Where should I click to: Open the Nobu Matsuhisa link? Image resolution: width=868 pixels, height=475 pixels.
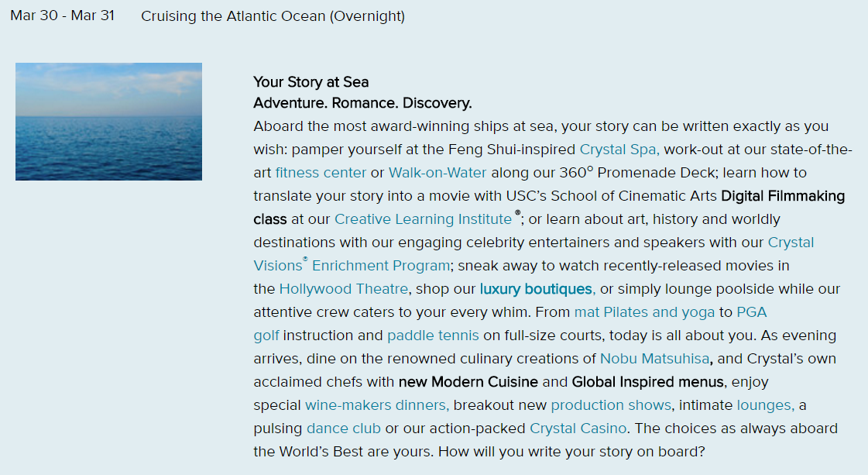(654, 360)
